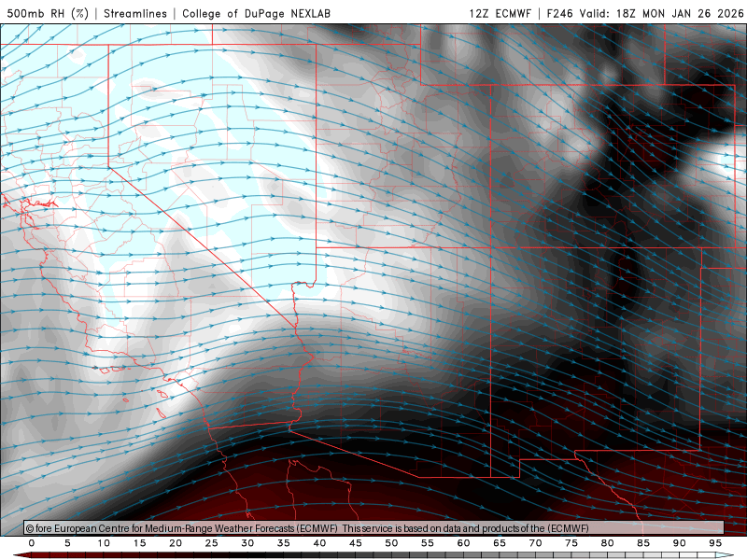Click the colorbar label "20"

pyautogui.click(x=176, y=543)
